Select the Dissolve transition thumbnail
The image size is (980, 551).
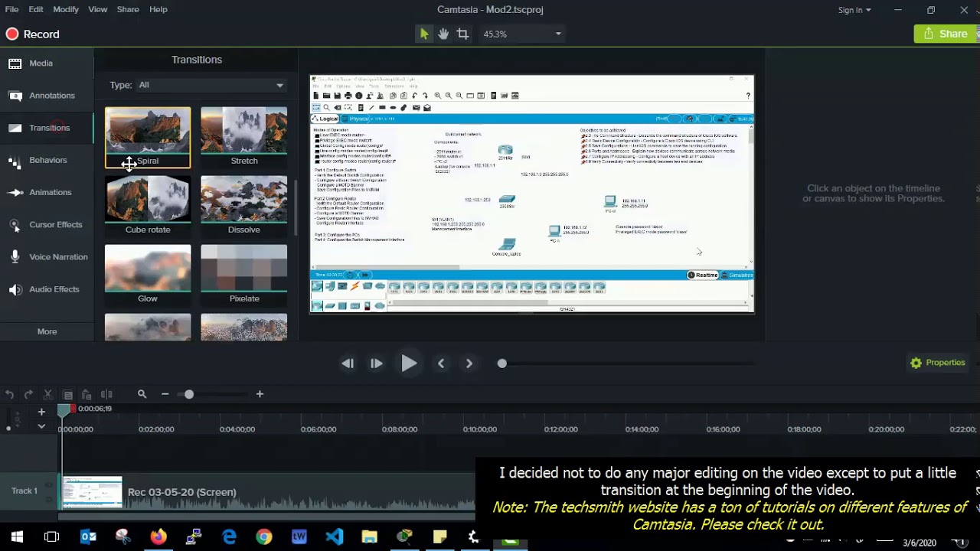pyautogui.click(x=243, y=206)
